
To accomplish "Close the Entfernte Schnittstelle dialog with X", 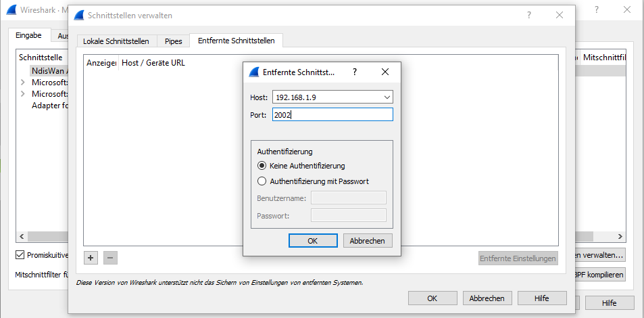I will pos(385,72).
